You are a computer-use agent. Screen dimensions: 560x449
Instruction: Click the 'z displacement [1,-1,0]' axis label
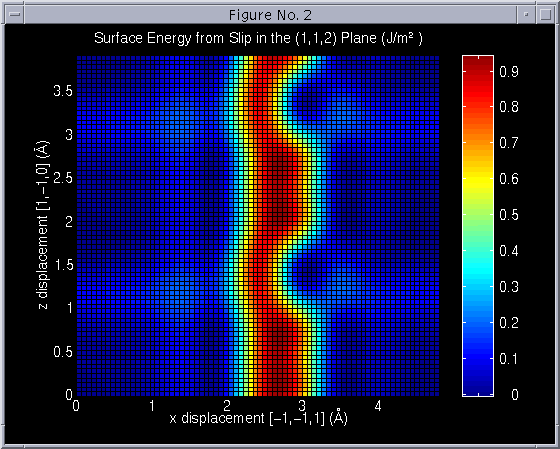pos(44,225)
